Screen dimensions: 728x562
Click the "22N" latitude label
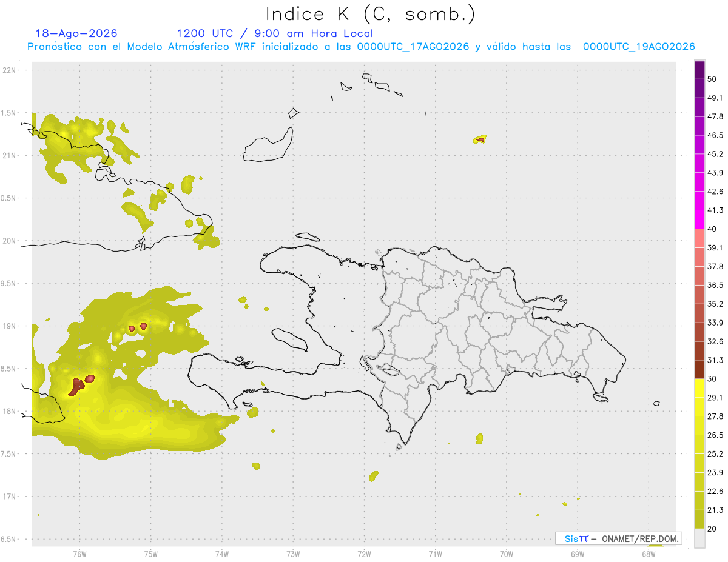point(9,70)
